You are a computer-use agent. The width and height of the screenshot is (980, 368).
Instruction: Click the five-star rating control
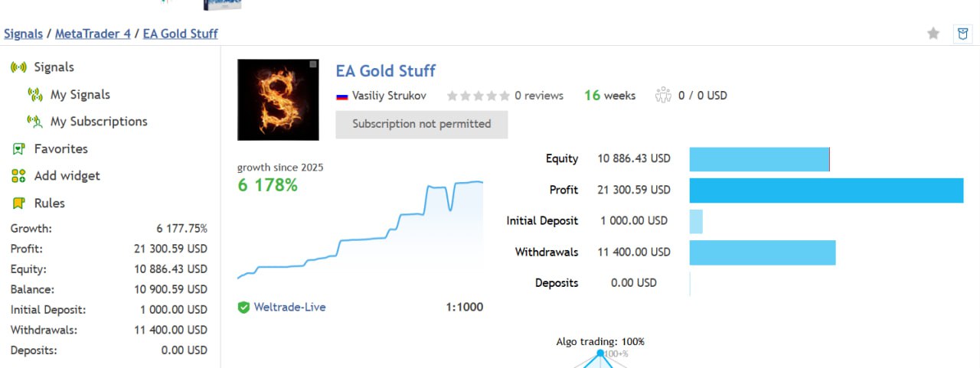[x=478, y=96]
